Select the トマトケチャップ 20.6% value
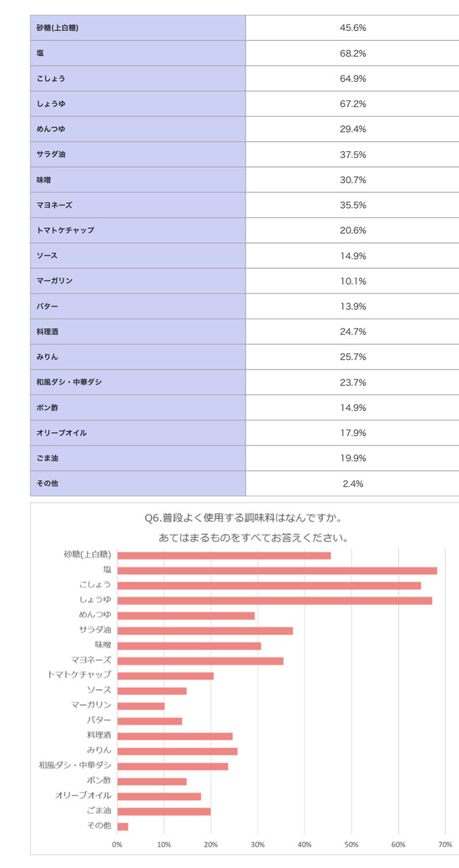 point(352,231)
